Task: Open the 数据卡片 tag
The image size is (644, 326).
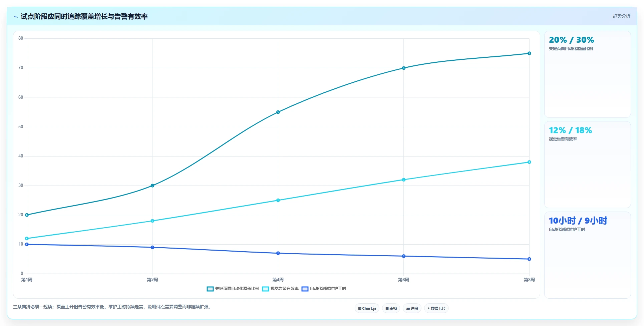Action: (436, 308)
